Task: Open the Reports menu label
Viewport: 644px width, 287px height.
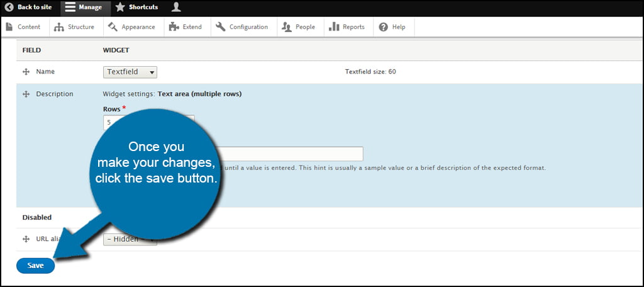Action: pyautogui.click(x=353, y=26)
